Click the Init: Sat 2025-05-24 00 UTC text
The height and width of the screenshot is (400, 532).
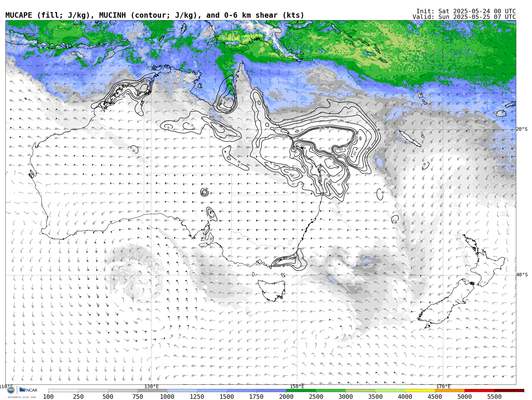[466, 11]
